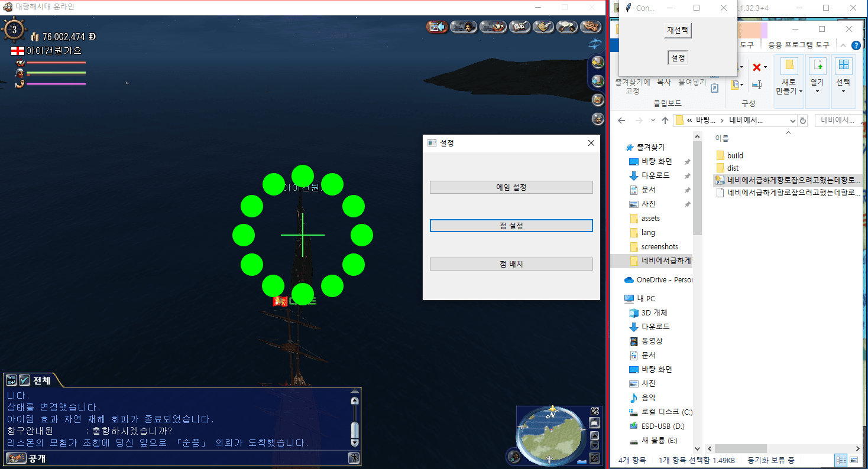Click the 에임 설정 button in 설정 dialog
The height and width of the screenshot is (469, 868).
pos(511,187)
